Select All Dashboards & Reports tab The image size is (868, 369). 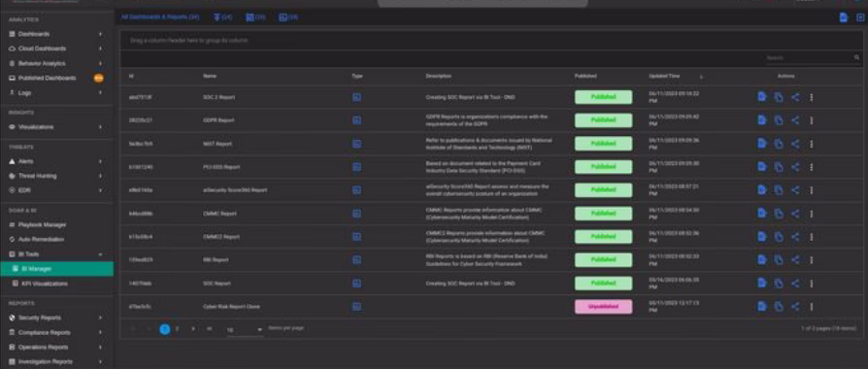[160, 17]
